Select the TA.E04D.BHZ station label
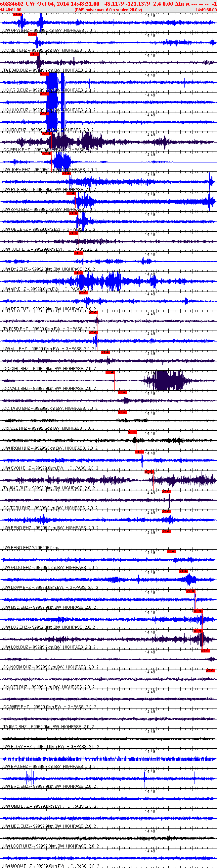This screenshot has height=868, width=217. 50,70
